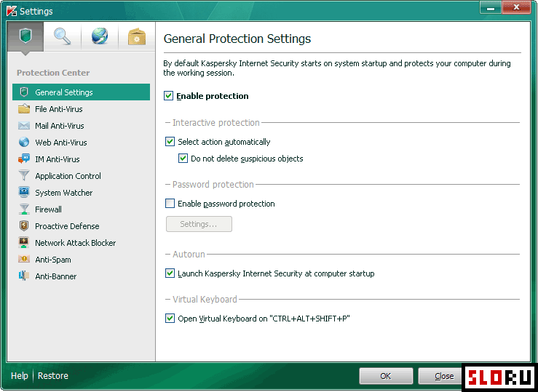The image size is (538, 392).
Task: Open the Advanced Settings box tab
Action: 137,36
